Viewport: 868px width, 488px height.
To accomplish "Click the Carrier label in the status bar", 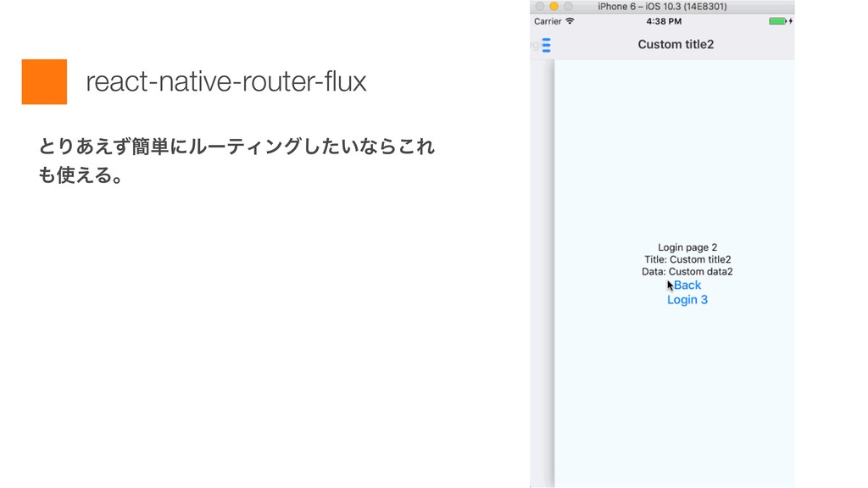I will coord(548,21).
